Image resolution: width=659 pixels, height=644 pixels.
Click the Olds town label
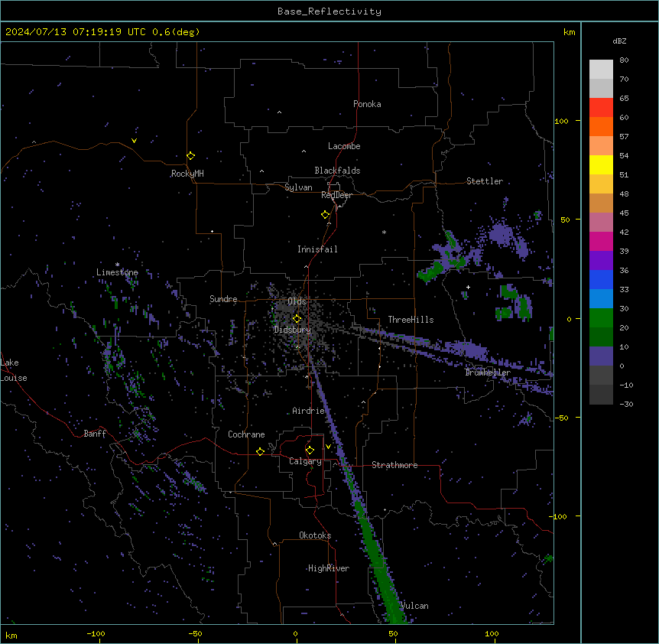pyautogui.click(x=297, y=301)
